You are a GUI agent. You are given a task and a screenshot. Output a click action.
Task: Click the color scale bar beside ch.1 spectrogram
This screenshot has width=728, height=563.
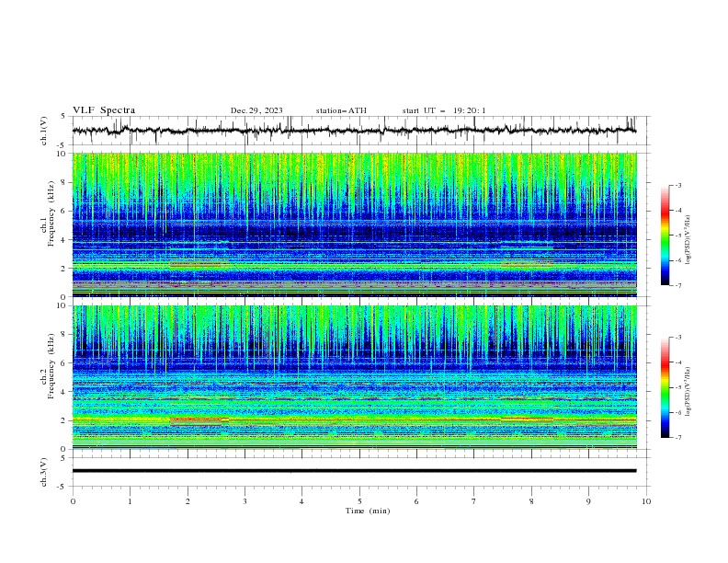point(665,236)
